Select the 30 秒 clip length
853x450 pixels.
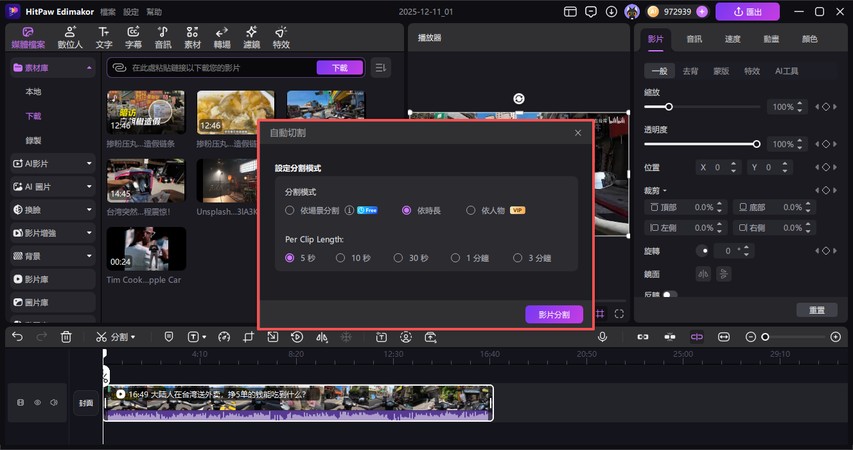coord(398,258)
